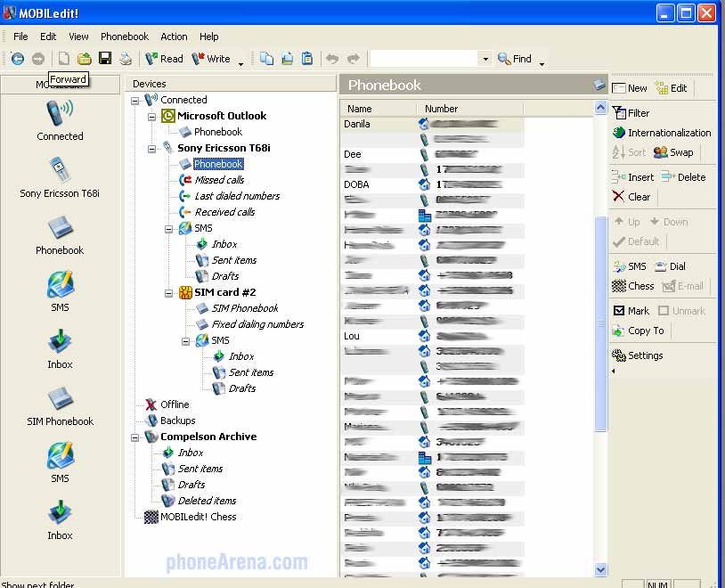
Task: Select Fixed dialing numbers item
Action: 257,324
